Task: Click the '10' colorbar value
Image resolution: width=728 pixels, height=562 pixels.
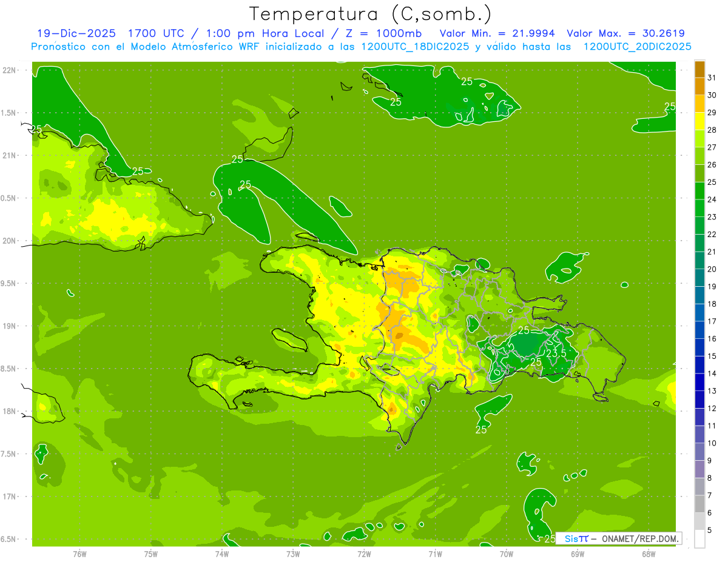Action: (x=712, y=443)
